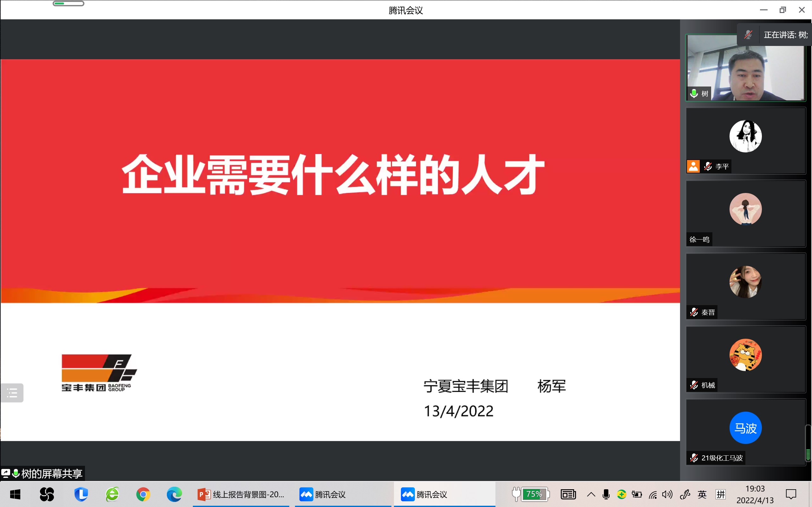
Task: Click 机械's muted microphone icon
Action: click(x=694, y=385)
